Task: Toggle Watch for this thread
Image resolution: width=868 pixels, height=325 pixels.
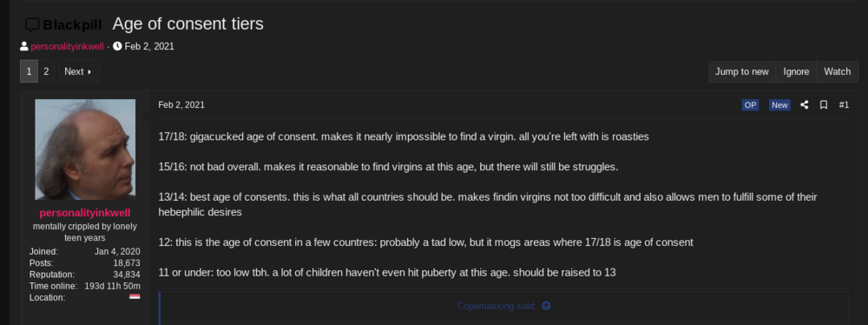Action: click(837, 71)
